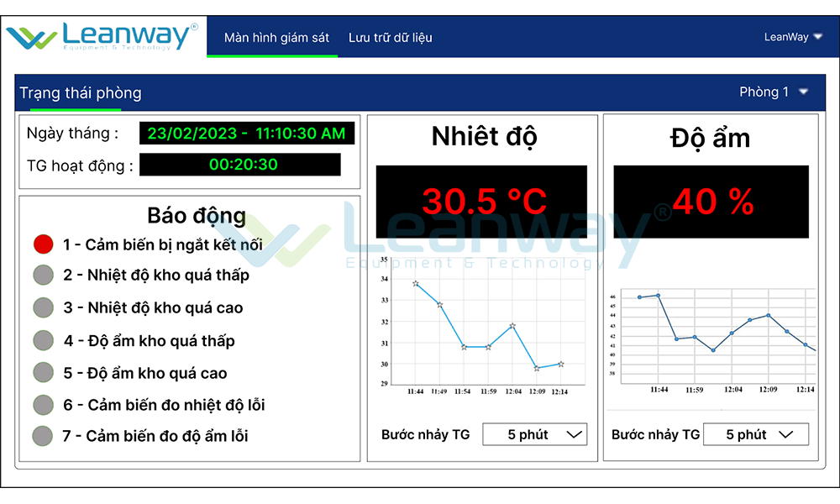Select the Trạng thái phòng tab
Image resolution: width=840 pixels, height=504 pixels.
(x=81, y=93)
